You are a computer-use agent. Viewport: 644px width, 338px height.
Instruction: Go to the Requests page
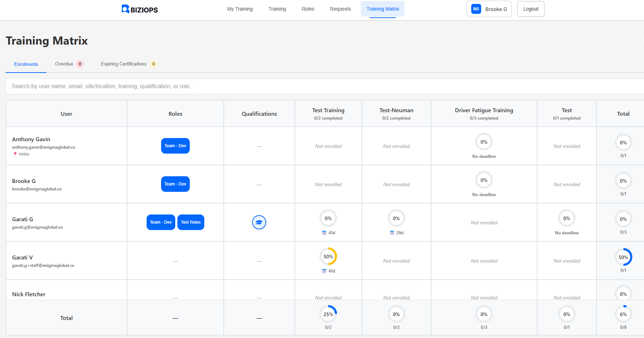340,9
